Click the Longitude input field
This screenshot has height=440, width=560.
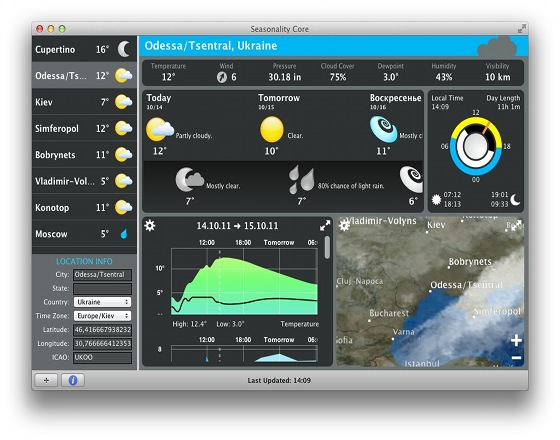click(102, 344)
